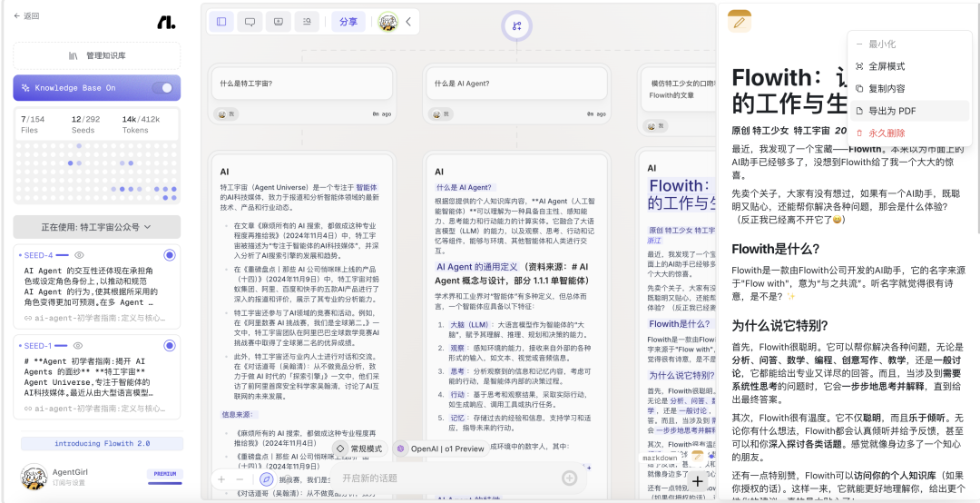The width and height of the screenshot is (980, 503).
Task: Collapse toolbar with the left chevron
Action: 408,22
